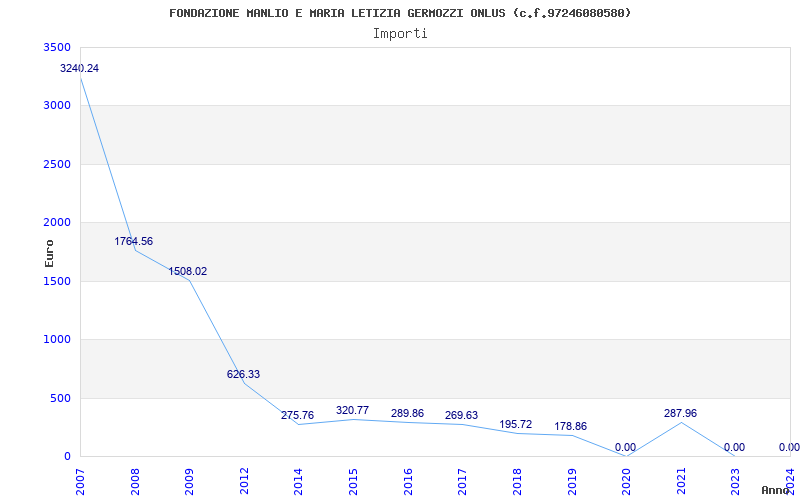Screen dimensions: 800x500
Task: Click the 2016 year axis label
Action: pos(408,482)
